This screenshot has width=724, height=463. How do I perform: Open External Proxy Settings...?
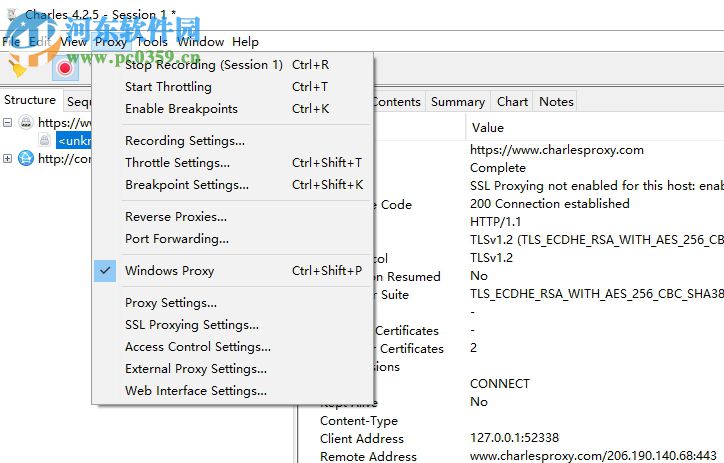pyautogui.click(x=233, y=369)
